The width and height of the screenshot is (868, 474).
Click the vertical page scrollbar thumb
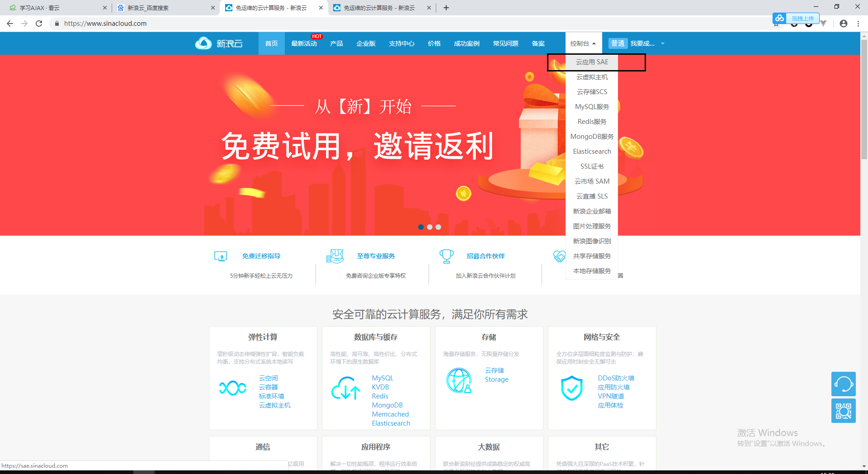[864, 100]
